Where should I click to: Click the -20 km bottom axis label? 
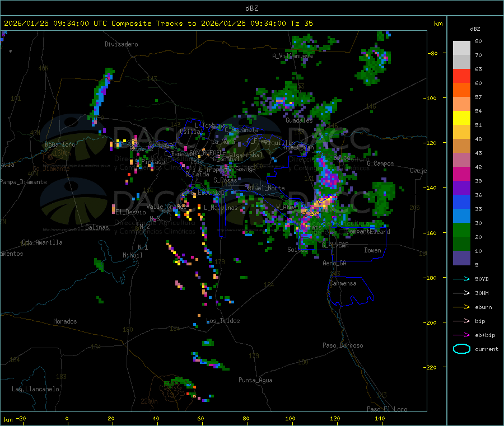click(x=21, y=418)
